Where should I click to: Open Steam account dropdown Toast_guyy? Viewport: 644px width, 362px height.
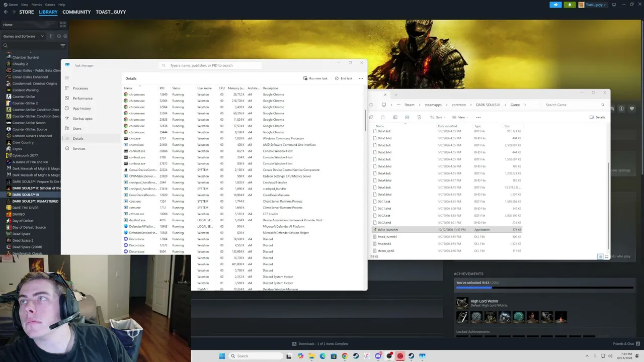tap(592, 5)
